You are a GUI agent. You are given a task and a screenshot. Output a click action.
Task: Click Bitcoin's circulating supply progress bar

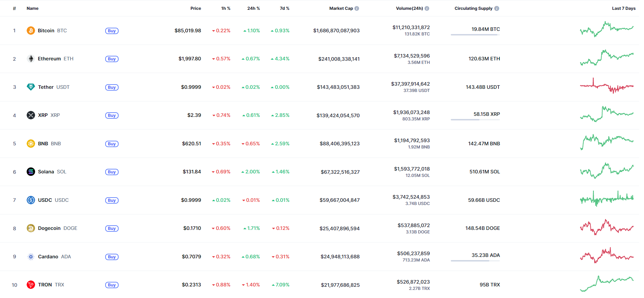[475, 35]
